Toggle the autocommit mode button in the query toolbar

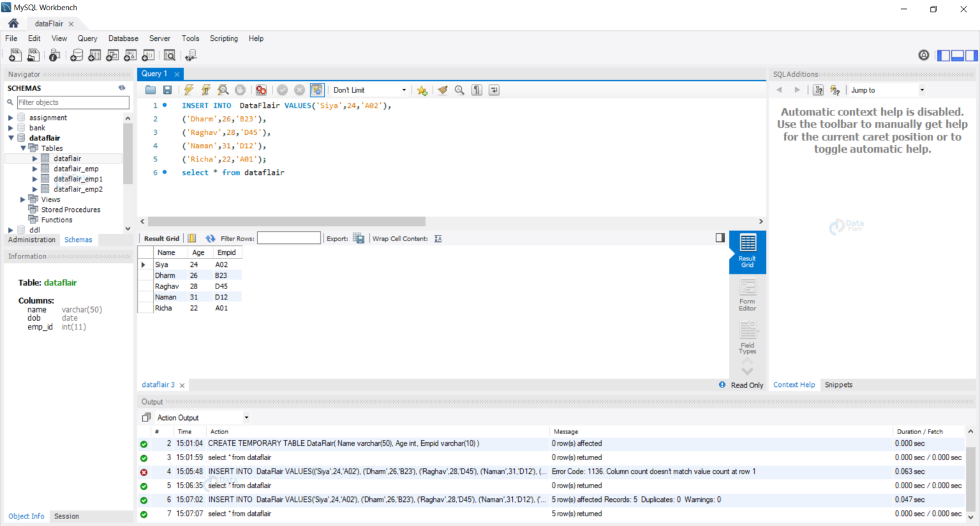(x=317, y=90)
